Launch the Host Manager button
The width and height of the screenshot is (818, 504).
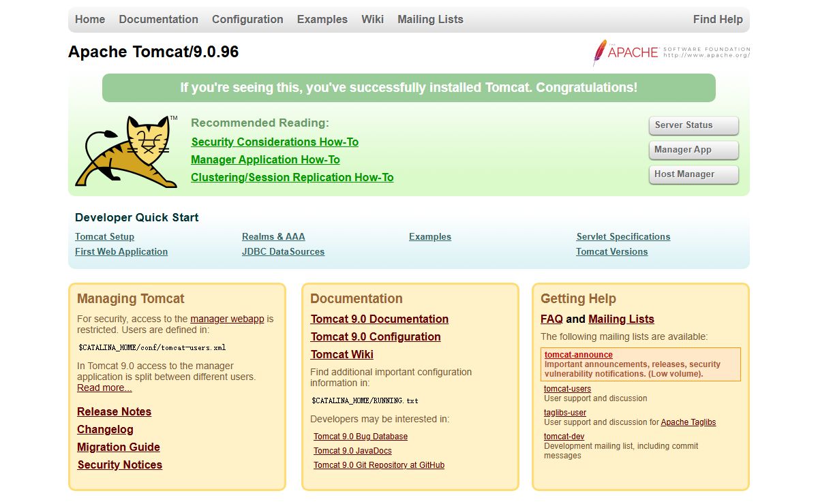[694, 174]
